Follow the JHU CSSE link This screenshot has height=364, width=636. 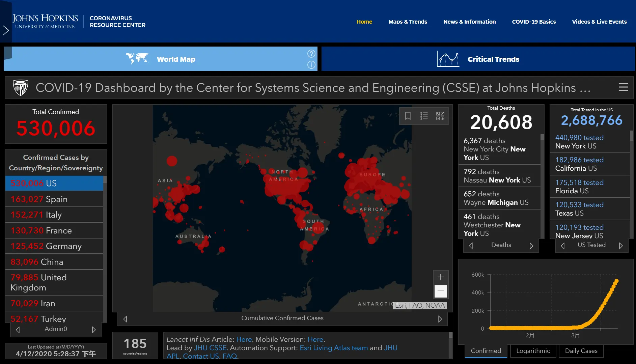point(210,348)
